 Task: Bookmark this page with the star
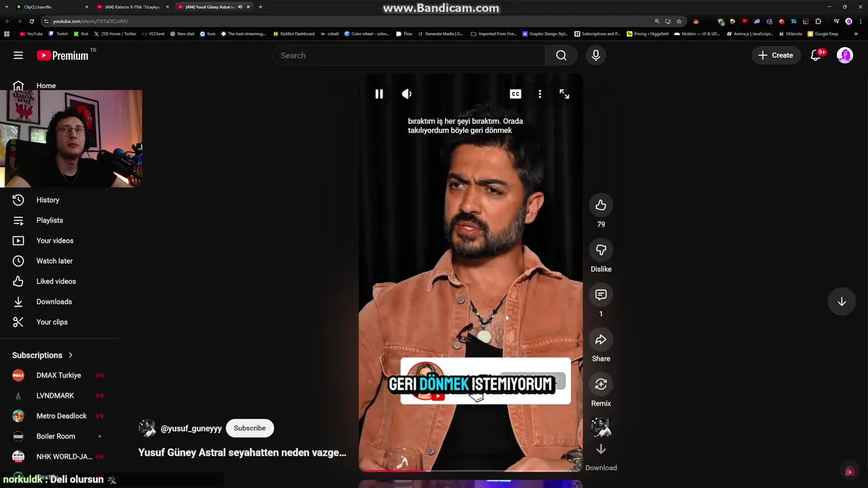(679, 21)
